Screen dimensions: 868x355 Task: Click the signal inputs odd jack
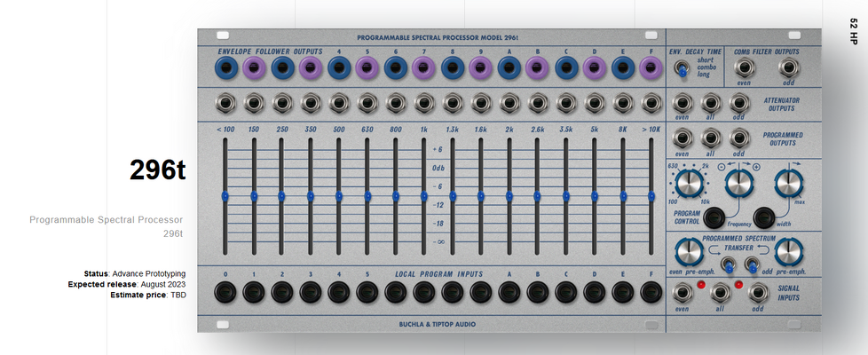tap(758, 292)
